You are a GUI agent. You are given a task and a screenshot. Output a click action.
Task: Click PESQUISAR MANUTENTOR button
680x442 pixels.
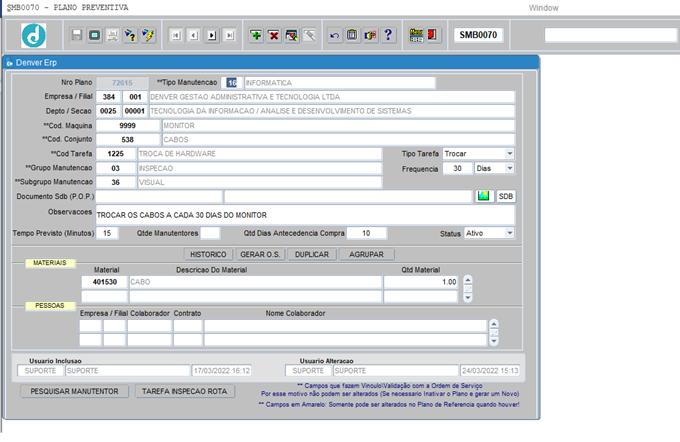point(74,391)
